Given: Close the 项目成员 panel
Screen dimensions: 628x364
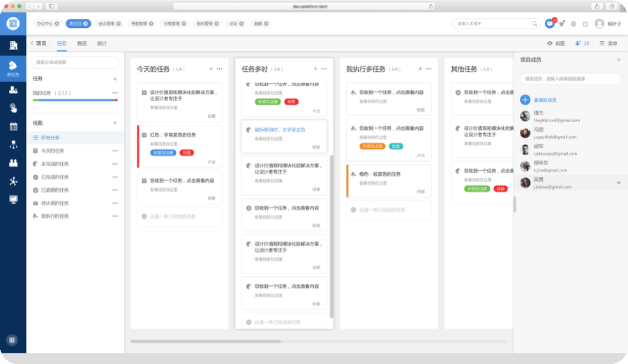Looking at the screenshot, I should [x=619, y=60].
